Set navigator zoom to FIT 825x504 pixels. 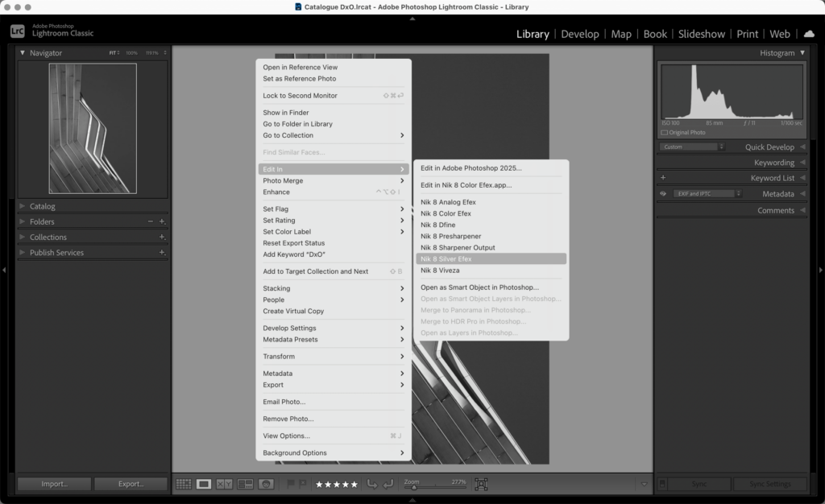click(113, 53)
